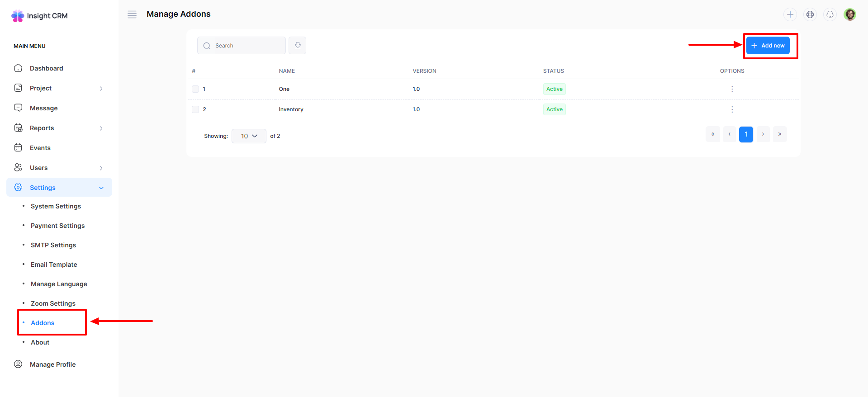This screenshot has height=397, width=868.
Task: Click the export download icon beside search
Action: (x=297, y=46)
